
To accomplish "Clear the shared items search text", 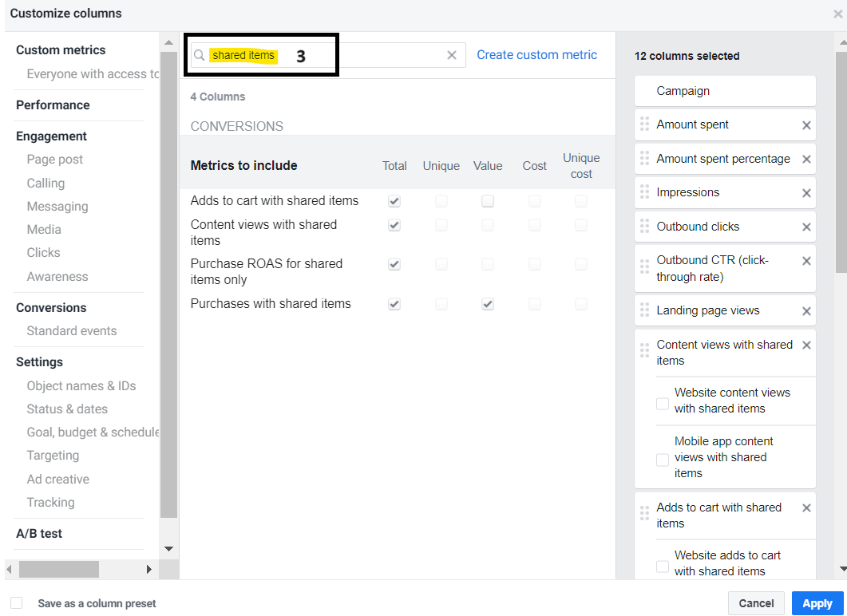I will coord(451,55).
